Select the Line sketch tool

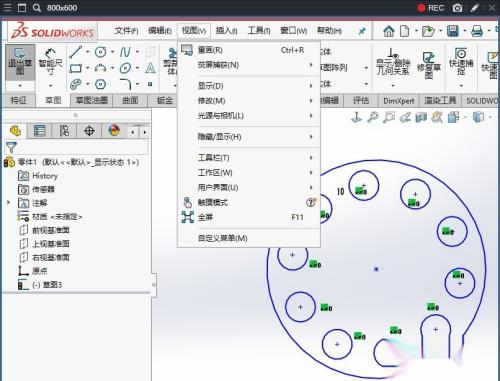pos(76,52)
